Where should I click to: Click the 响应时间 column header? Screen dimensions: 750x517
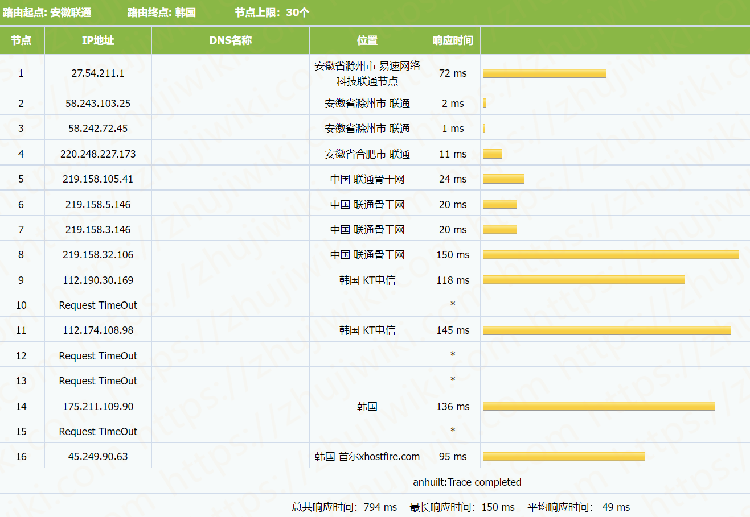pos(452,41)
